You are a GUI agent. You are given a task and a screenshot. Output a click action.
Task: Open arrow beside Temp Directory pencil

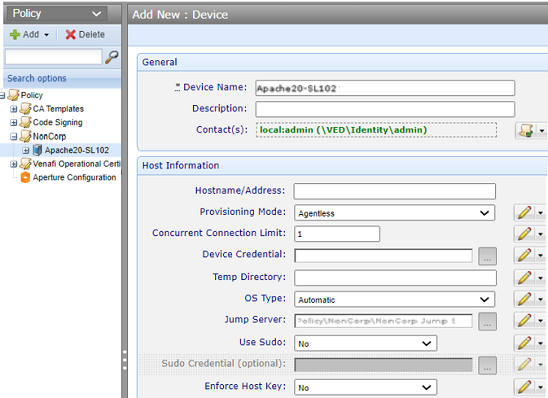pos(540,278)
